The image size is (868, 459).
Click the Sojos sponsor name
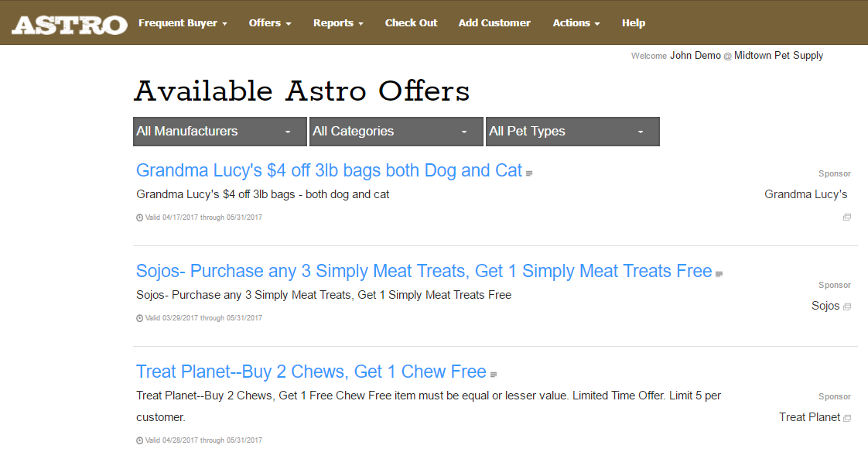coord(825,306)
